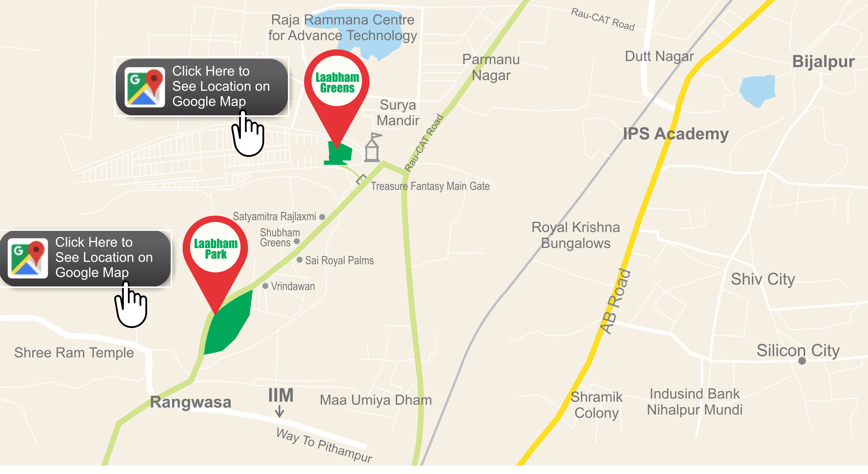The height and width of the screenshot is (474, 868).
Task: Click the IIM downward arrow
Action: coord(279,411)
